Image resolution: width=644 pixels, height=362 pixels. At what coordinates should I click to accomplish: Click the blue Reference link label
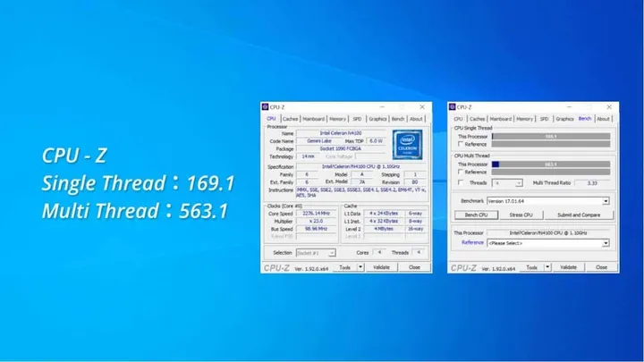[472, 242]
